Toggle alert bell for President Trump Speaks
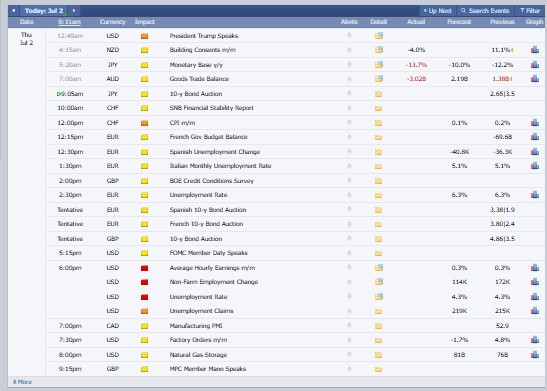Viewport: 547px width, 391px height. pyautogui.click(x=349, y=35)
